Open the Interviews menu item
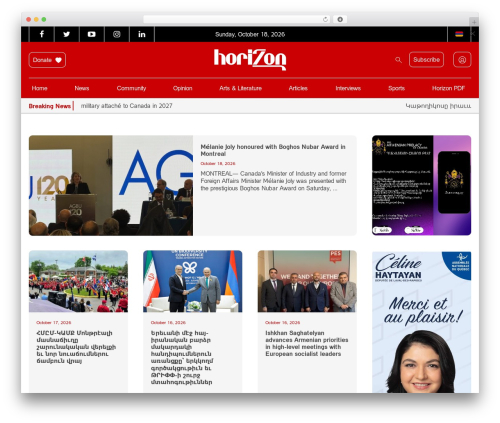The width and height of the screenshot is (500, 423). coord(348,88)
